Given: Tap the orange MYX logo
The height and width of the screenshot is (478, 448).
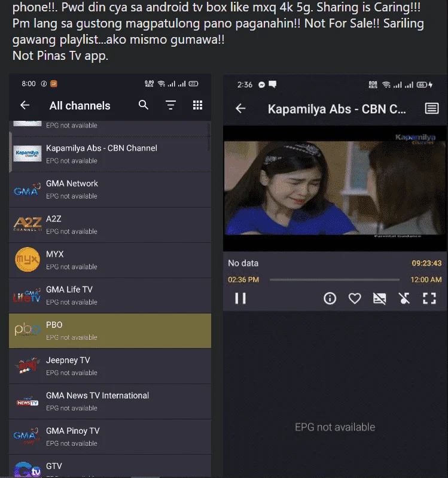Looking at the screenshot, I should (28, 260).
